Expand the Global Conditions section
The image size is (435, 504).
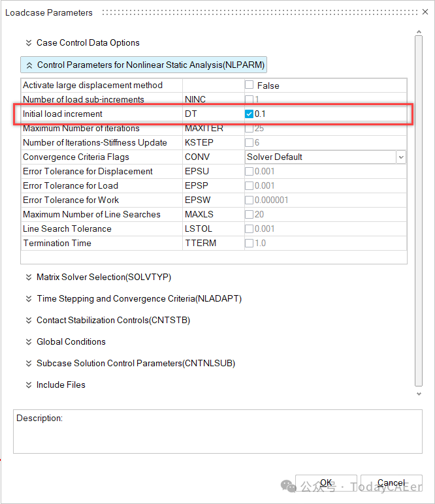pos(65,341)
